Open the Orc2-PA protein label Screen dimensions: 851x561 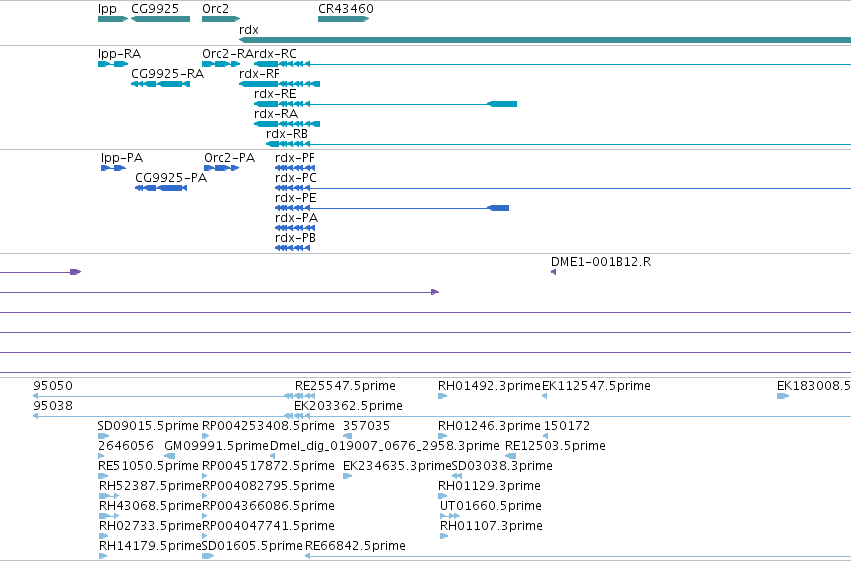point(230,158)
